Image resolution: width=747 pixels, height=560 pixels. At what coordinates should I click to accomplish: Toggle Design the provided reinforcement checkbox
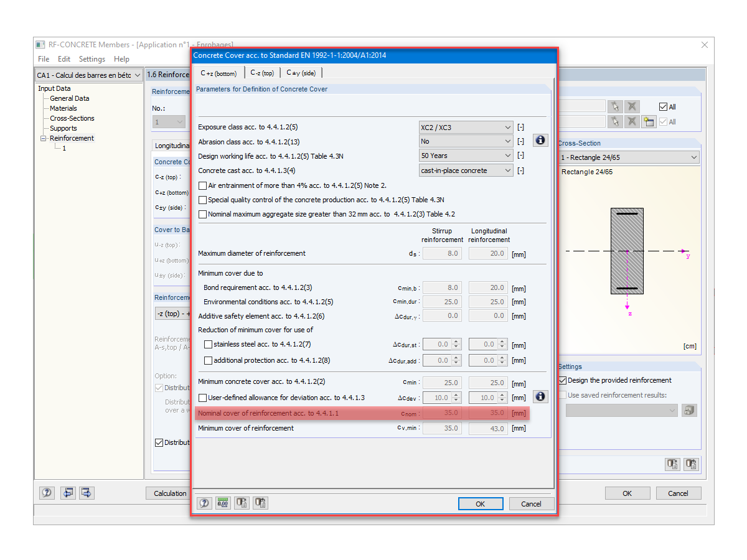pos(563,380)
